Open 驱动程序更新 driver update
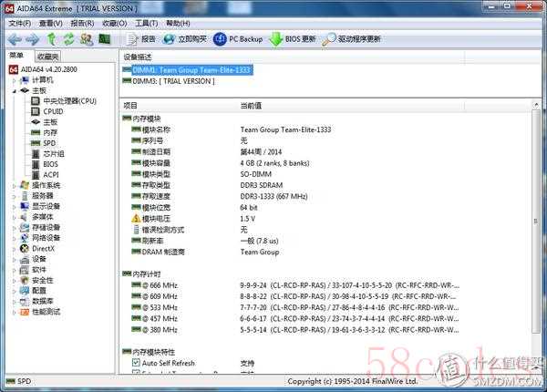 351,39
